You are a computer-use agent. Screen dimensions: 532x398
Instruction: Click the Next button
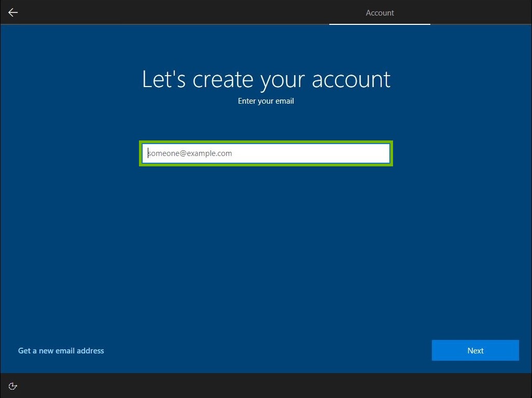tap(475, 350)
